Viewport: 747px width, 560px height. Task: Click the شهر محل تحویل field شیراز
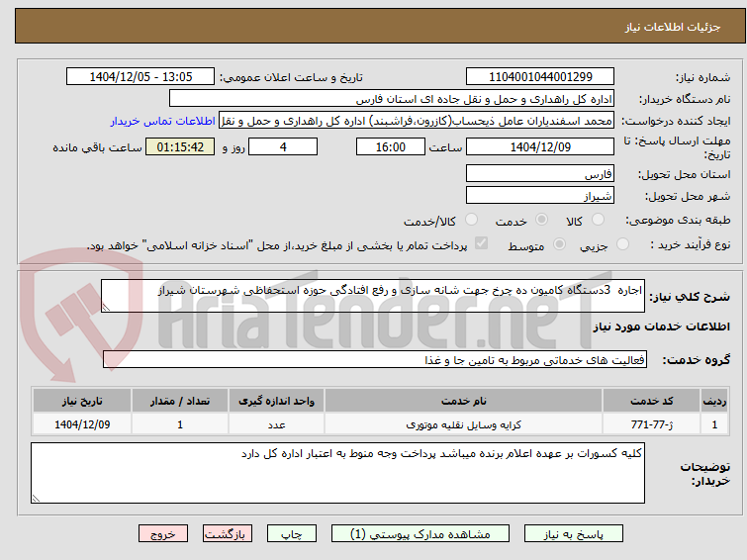tap(540, 195)
